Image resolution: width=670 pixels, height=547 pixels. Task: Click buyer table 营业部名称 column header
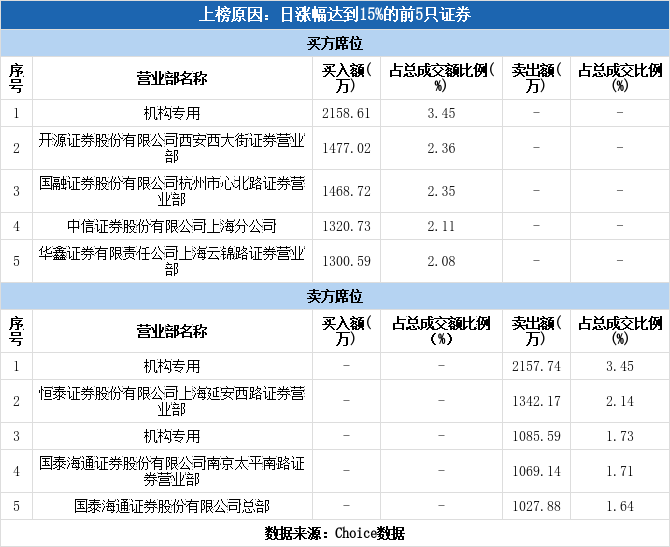click(x=172, y=79)
